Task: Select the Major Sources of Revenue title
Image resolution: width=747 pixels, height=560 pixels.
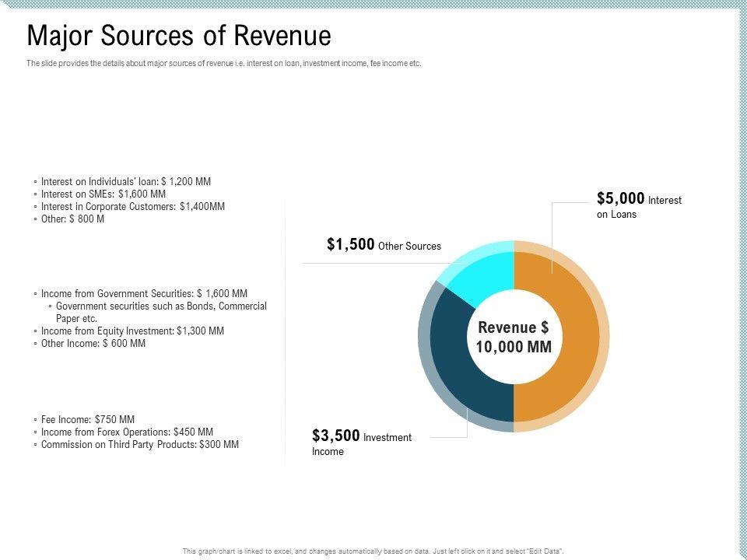Action: pos(179,37)
